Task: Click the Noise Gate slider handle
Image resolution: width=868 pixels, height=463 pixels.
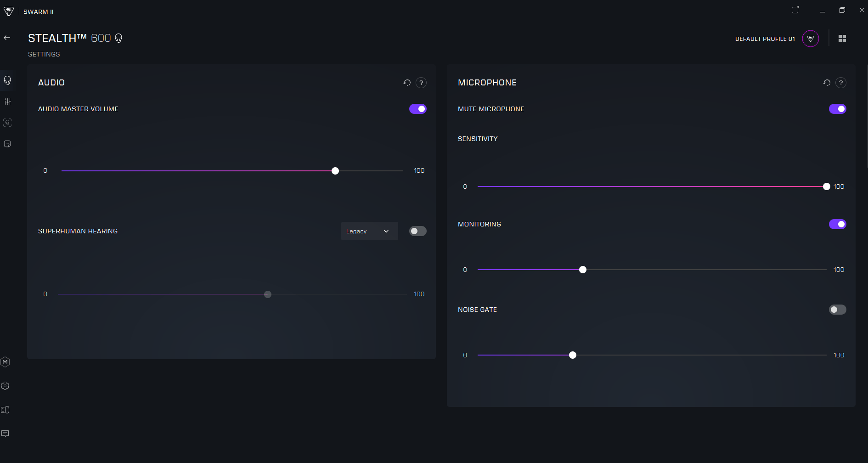Action: click(573, 355)
